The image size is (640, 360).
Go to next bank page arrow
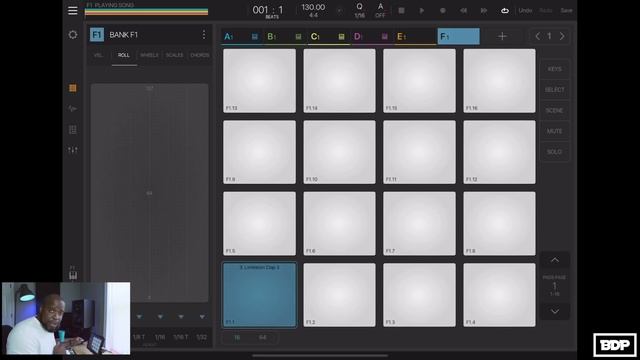tap(562, 36)
